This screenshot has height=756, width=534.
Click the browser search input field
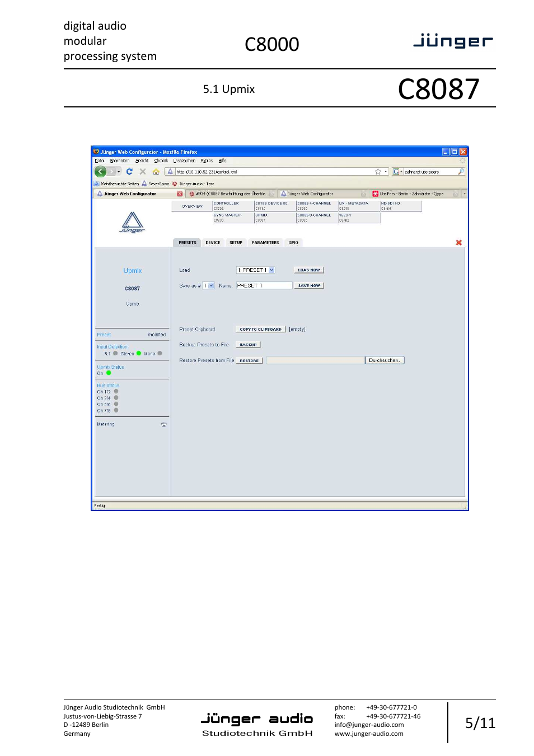pyautogui.click(x=430, y=172)
